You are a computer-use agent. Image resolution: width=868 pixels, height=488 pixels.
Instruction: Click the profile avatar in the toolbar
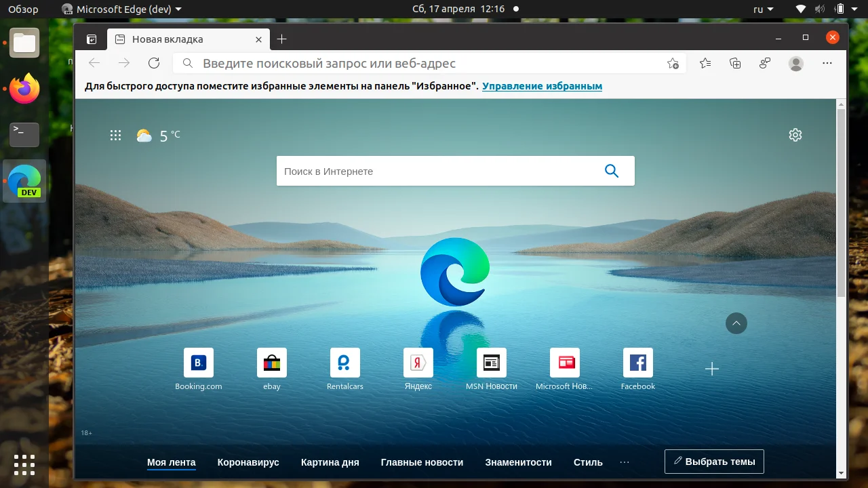click(x=795, y=63)
